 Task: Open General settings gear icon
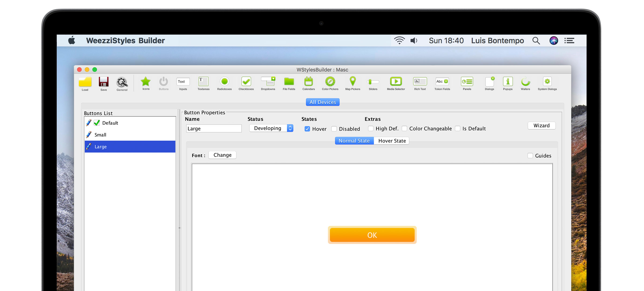[x=122, y=84]
